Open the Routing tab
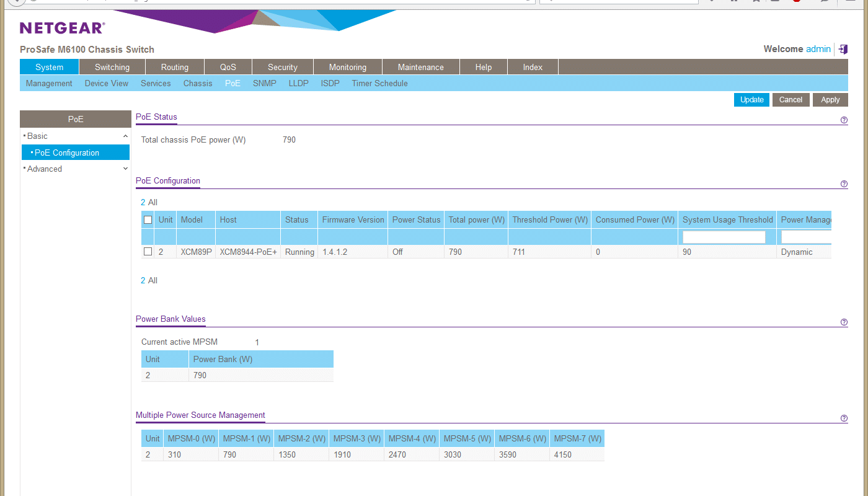This screenshot has width=868, height=496. point(175,67)
